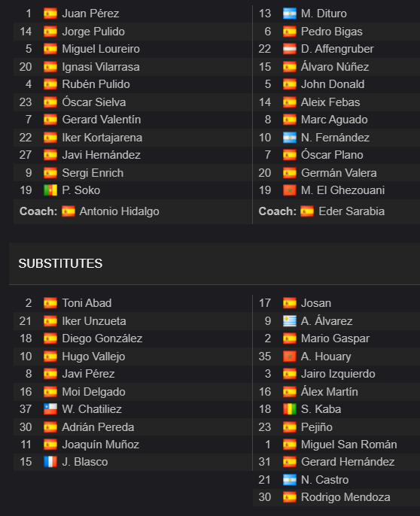Click France flag beside J. Blasco
The height and width of the screenshot is (516, 420).
50,462
